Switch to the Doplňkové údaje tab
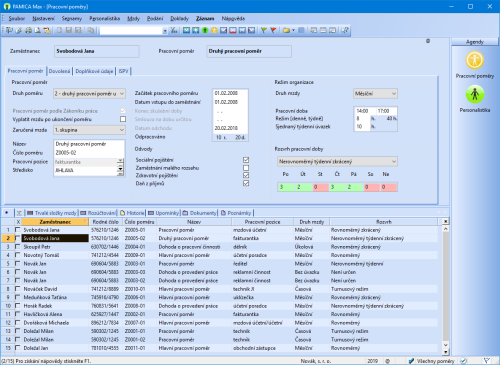 pos(94,71)
